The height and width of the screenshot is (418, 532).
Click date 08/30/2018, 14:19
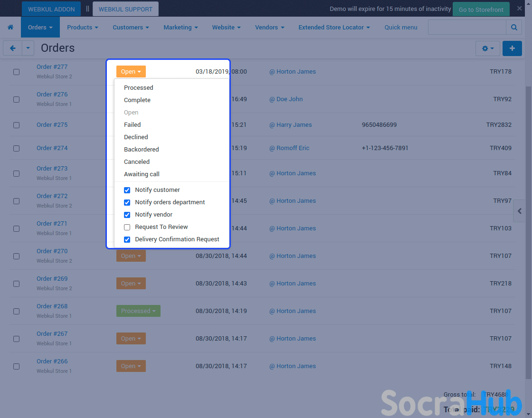click(221, 311)
